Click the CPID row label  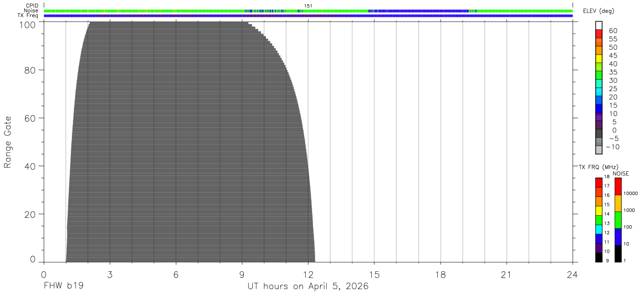[32, 6]
